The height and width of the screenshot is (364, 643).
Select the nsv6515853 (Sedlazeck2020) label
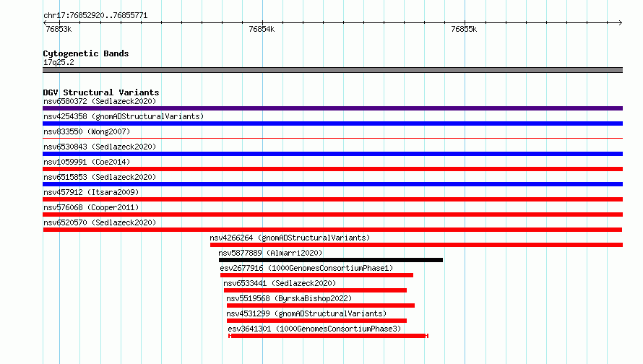[100, 177]
